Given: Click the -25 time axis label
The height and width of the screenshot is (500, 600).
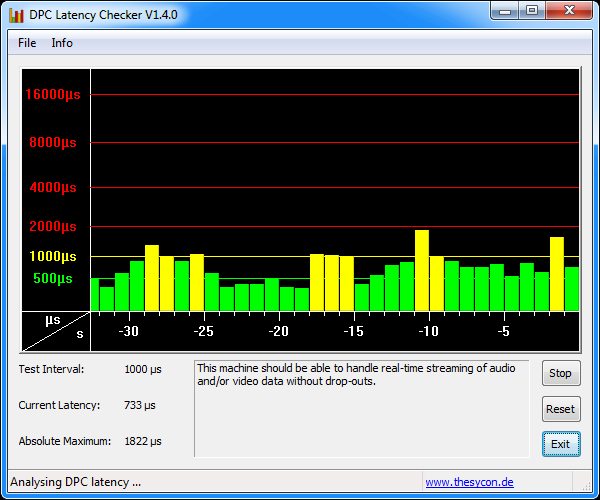Looking at the screenshot, I should click(204, 331).
